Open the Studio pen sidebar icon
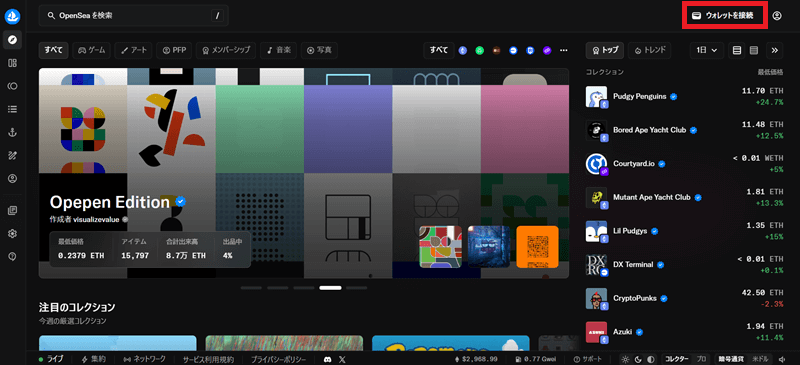The width and height of the screenshot is (800, 365). (12, 155)
